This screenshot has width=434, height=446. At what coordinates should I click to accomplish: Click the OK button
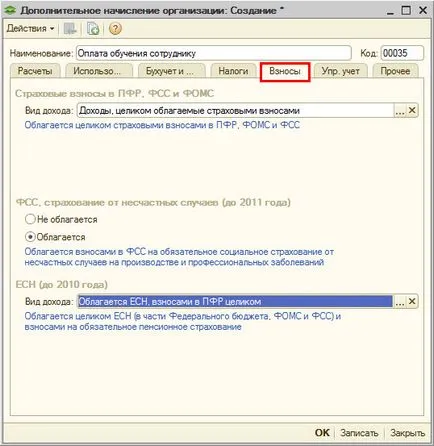coord(322,433)
